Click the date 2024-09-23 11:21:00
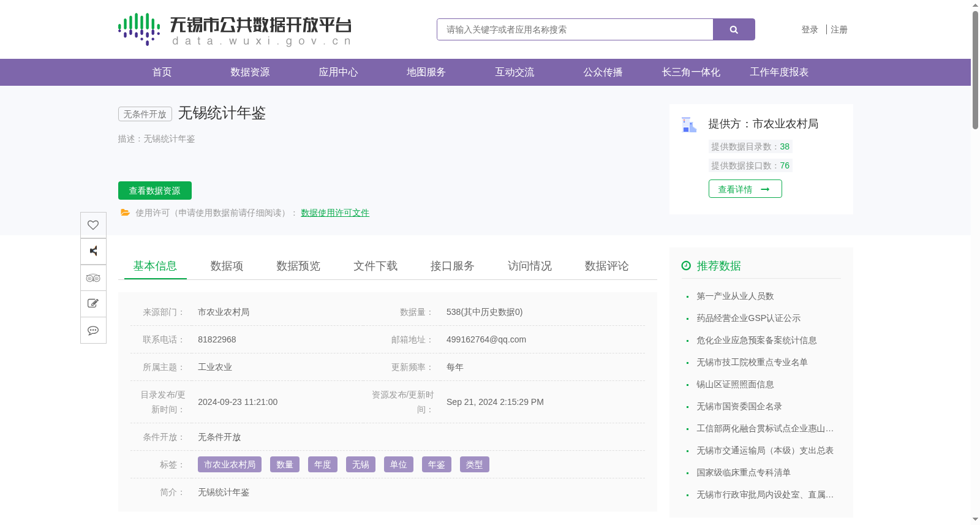 238,402
